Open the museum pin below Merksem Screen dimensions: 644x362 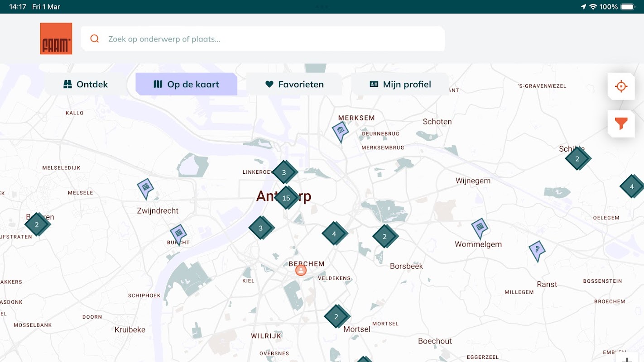point(340,132)
